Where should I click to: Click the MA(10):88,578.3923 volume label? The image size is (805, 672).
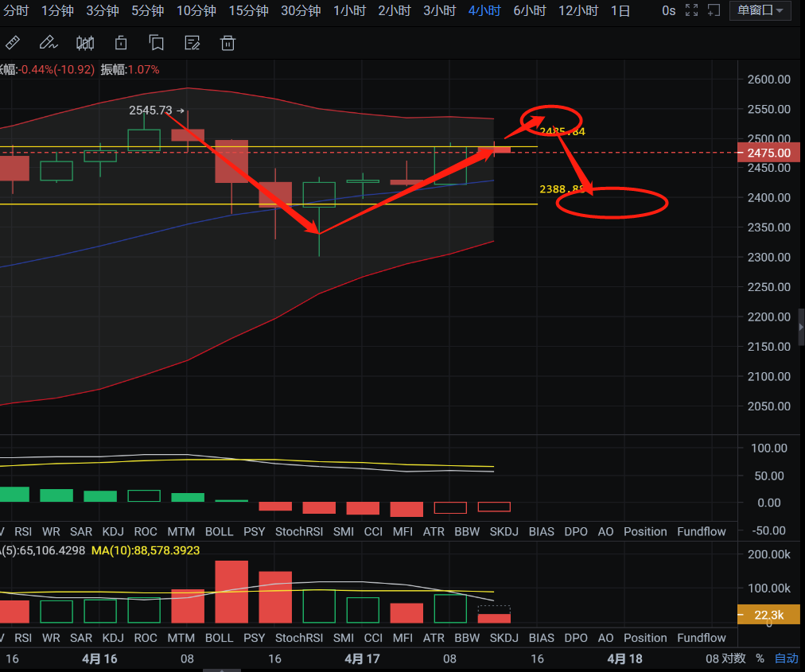pos(146,550)
